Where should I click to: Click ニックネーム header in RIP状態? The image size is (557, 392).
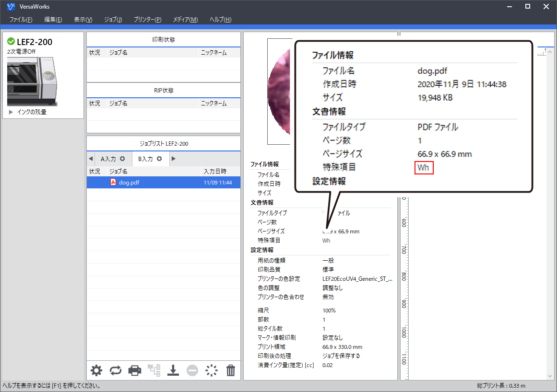tap(214, 103)
